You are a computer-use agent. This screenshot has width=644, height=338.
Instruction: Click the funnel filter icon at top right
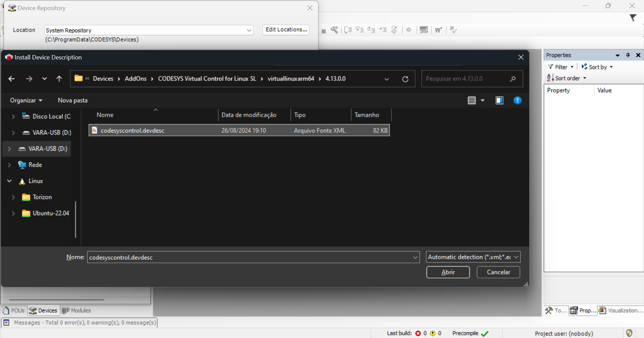click(x=633, y=18)
